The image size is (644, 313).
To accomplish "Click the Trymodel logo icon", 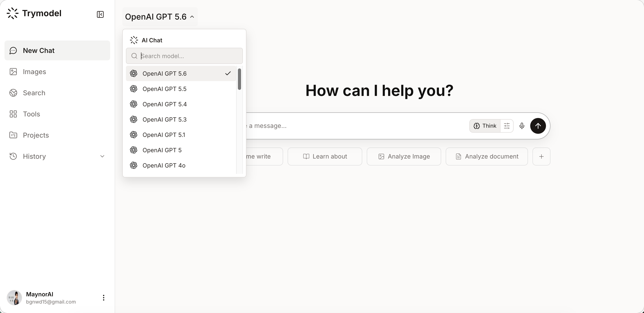I will (x=13, y=13).
